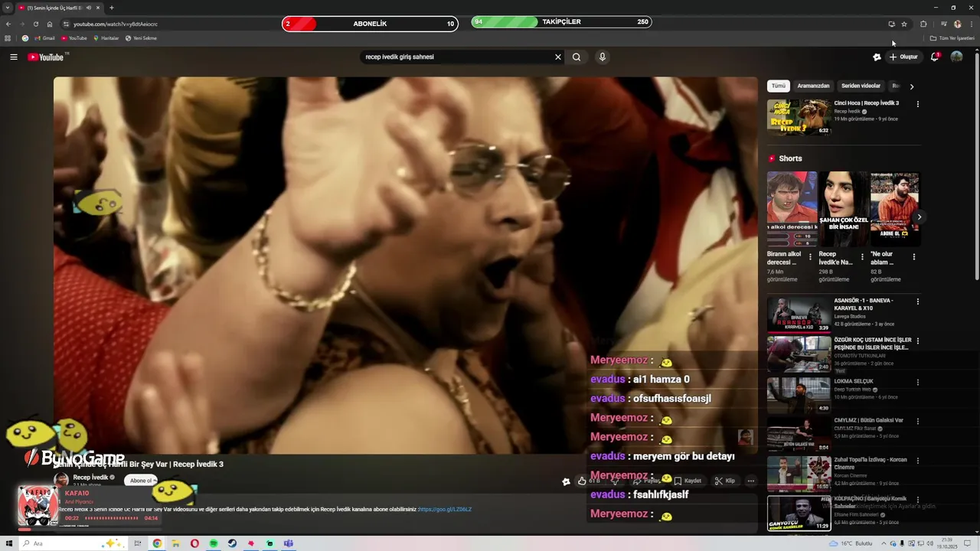Click the search magnifier button
This screenshot has width=980, height=551.
coord(577,57)
